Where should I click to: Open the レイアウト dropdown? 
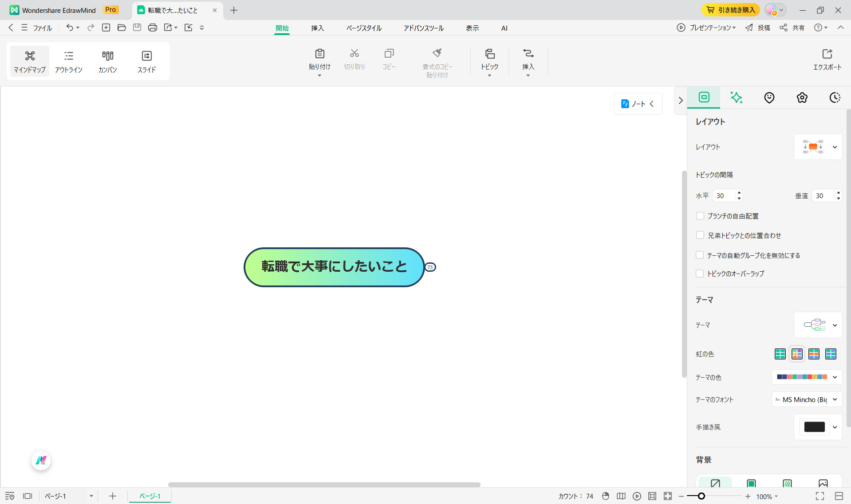tap(818, 147)
